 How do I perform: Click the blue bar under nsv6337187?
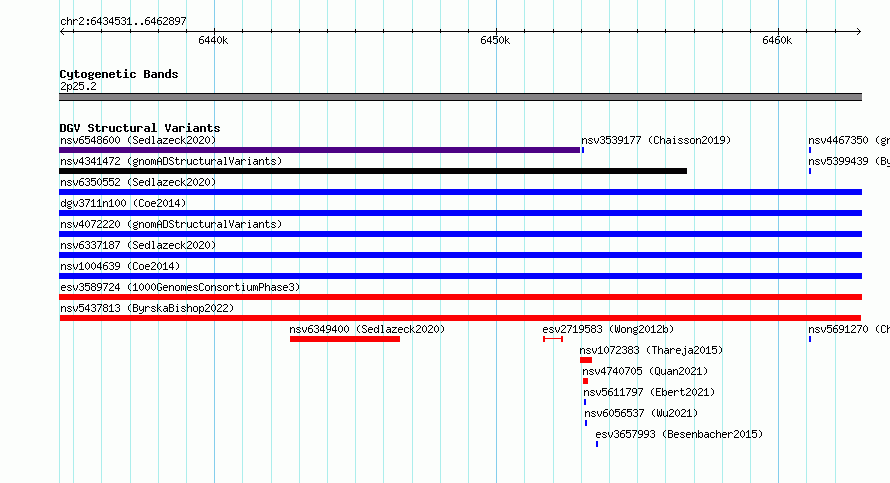460,255
